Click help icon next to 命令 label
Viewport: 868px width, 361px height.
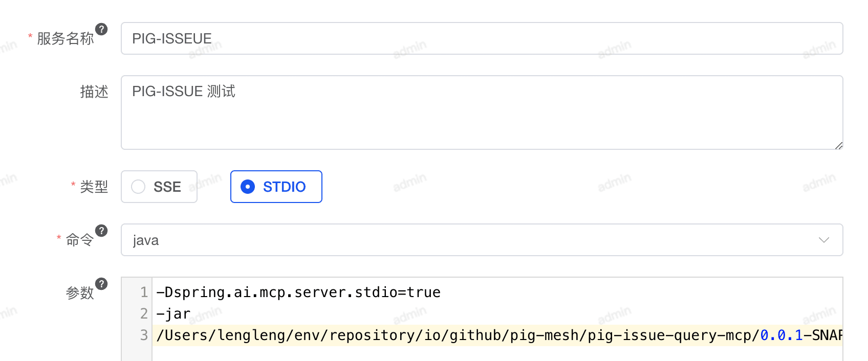point(102,231)
